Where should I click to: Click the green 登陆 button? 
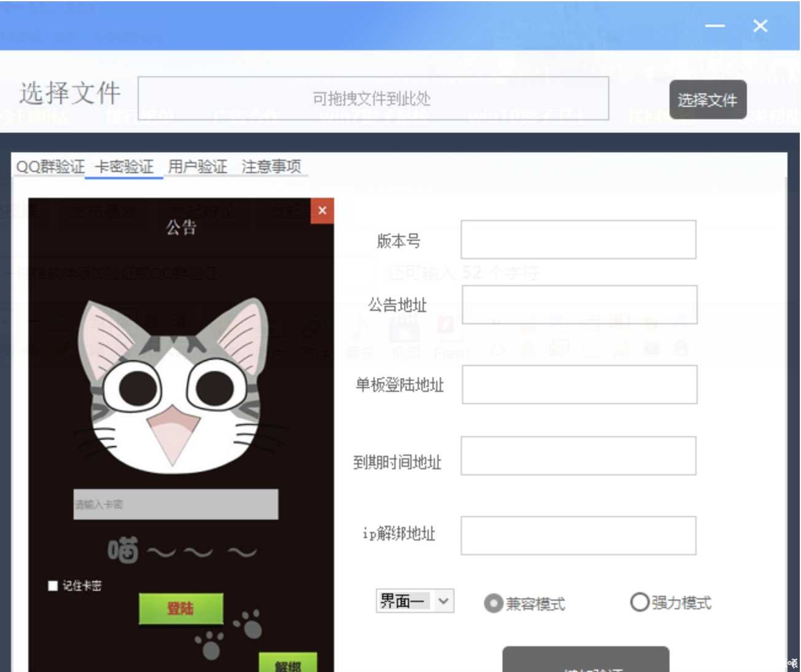(x=181, y=609)
